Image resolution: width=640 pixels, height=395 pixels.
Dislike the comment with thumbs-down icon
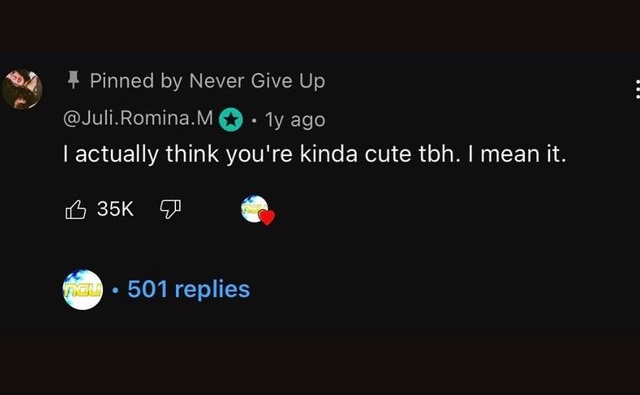(x=170, y=209)
